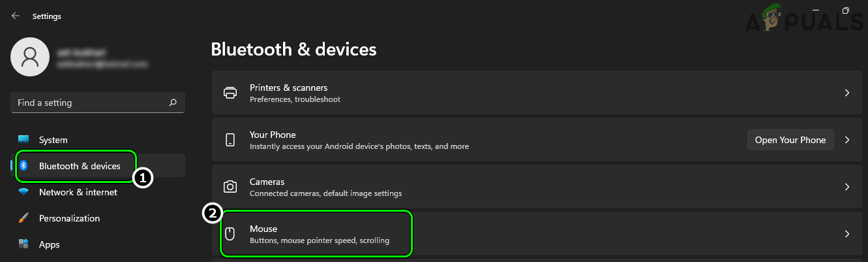Click the Cameras camera icon
Viewport: 868px width, 262px height.
(230, 187)
